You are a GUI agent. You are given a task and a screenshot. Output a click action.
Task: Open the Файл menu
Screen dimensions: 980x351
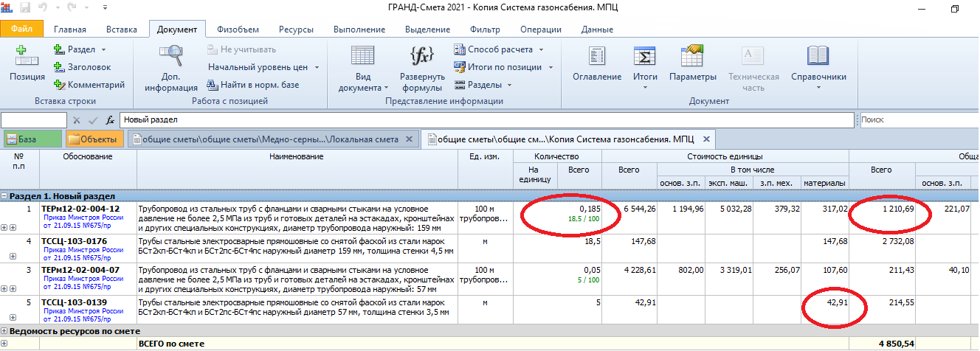(x=21, y=29)
